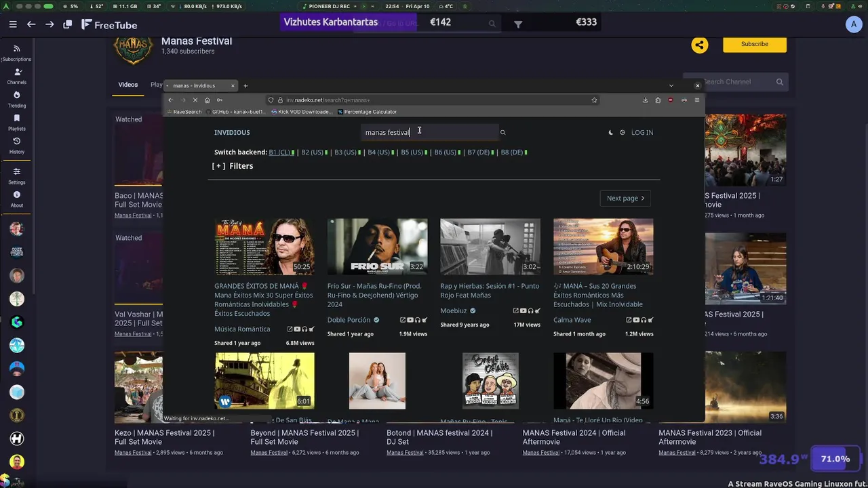
Task: Click the Invidious search magnifier icon
Action: pos(502,132)
